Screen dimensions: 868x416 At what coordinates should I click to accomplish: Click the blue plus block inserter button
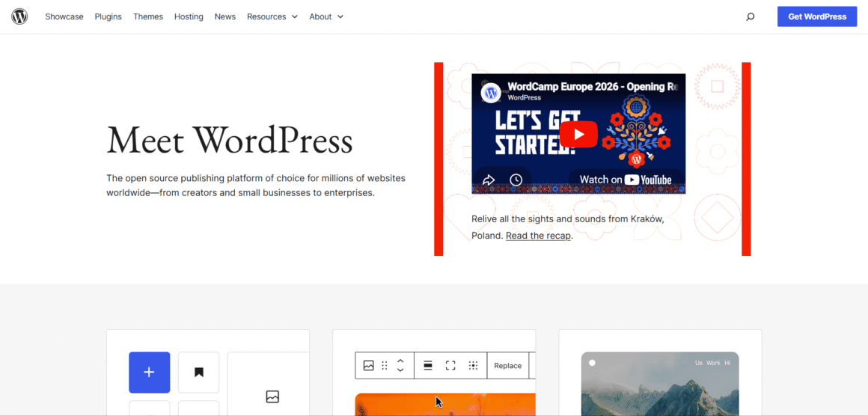[x=150, y=373]
